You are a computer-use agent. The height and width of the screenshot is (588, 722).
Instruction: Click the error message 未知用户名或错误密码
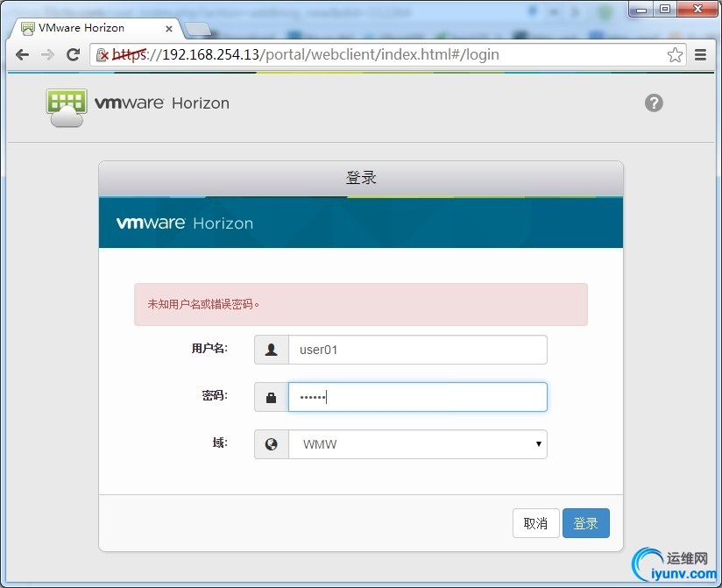pos(203,304)
